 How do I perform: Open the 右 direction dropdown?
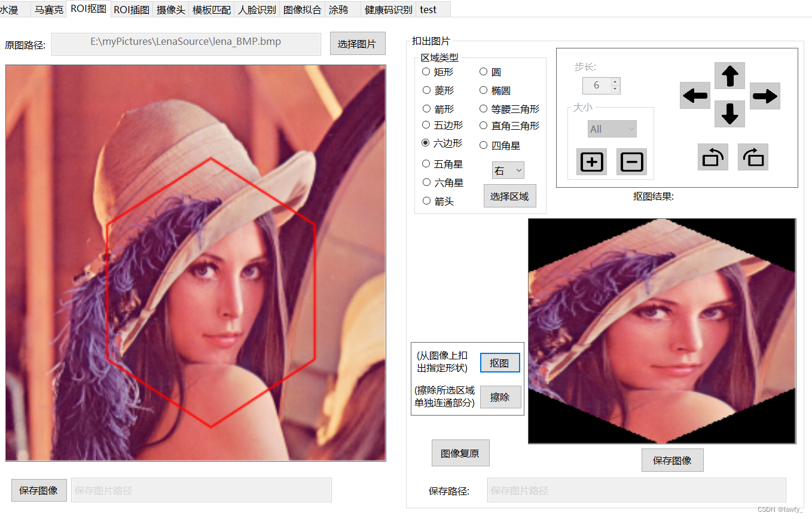pyautogui.click(x=508, y=170)
